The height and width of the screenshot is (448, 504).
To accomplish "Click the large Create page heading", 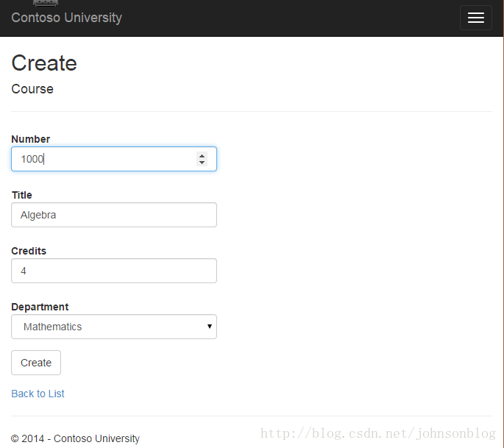I will coord(44,63).
